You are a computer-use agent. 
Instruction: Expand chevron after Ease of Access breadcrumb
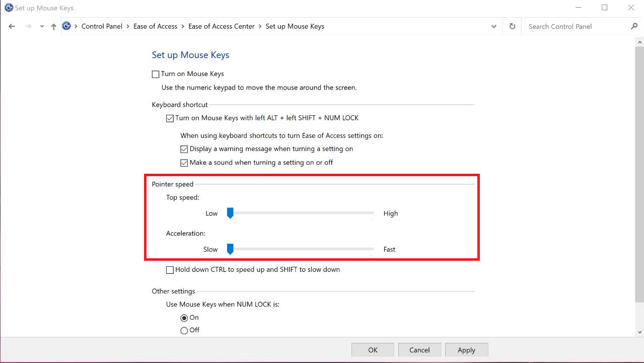click(183, 27)
